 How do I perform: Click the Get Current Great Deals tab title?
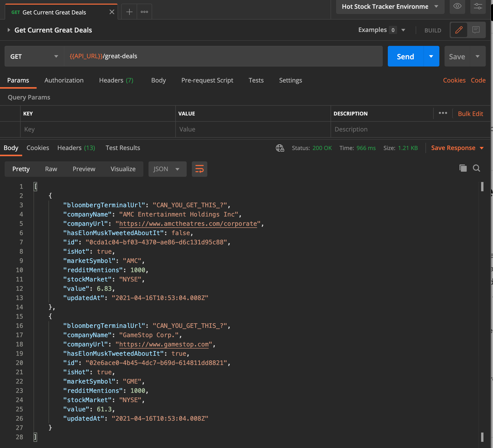(x=54, y=12)
